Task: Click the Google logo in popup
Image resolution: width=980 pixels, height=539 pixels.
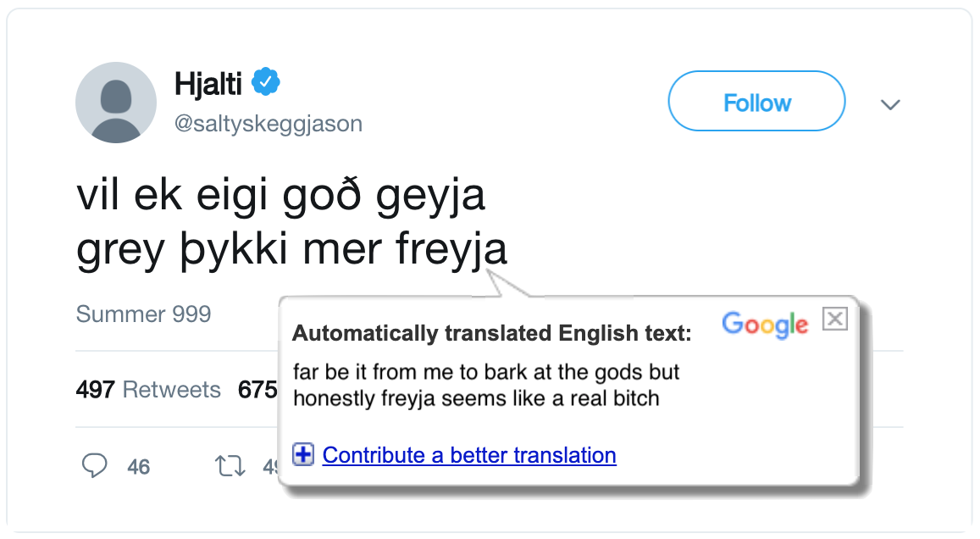Action: pyautogui.click(x=765, y=325)
